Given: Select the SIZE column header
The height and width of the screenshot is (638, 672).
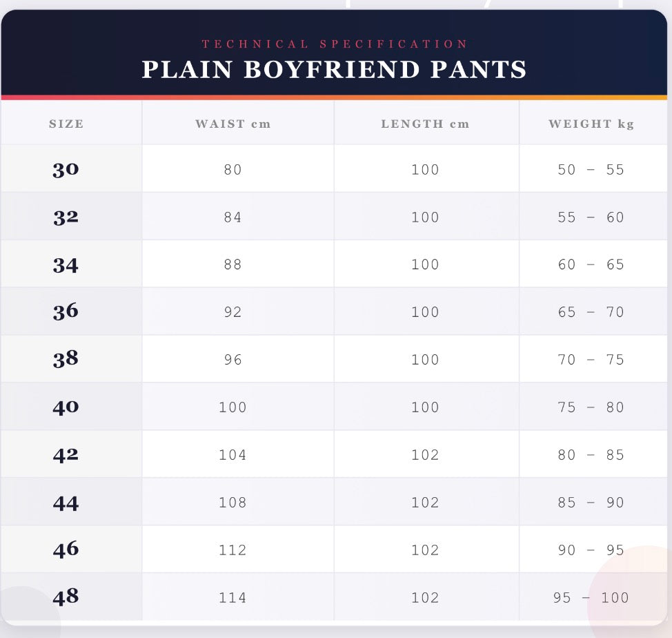Looking at the screenshot, I should click(x=66, y=124).
